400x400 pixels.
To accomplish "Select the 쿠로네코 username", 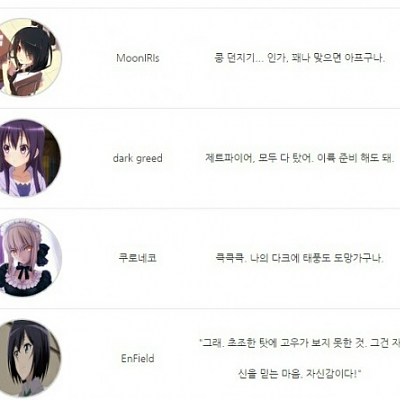I will (x=138, y=258).
